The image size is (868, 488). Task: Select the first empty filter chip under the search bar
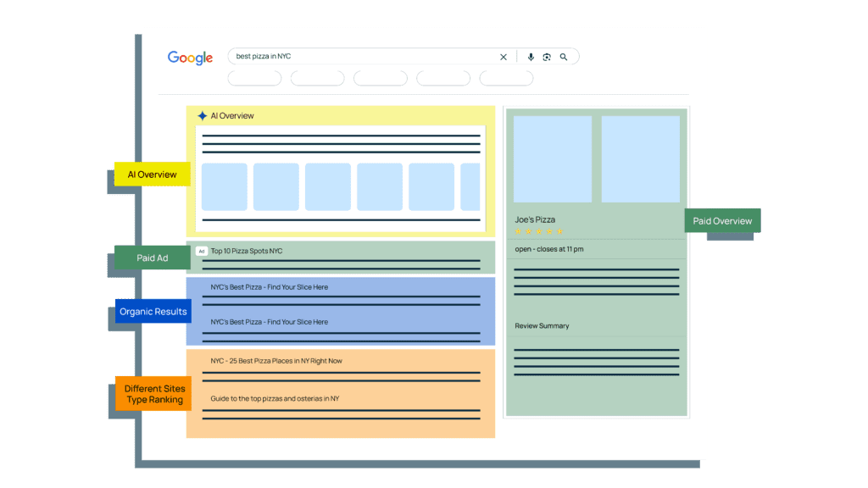[254, 78]
